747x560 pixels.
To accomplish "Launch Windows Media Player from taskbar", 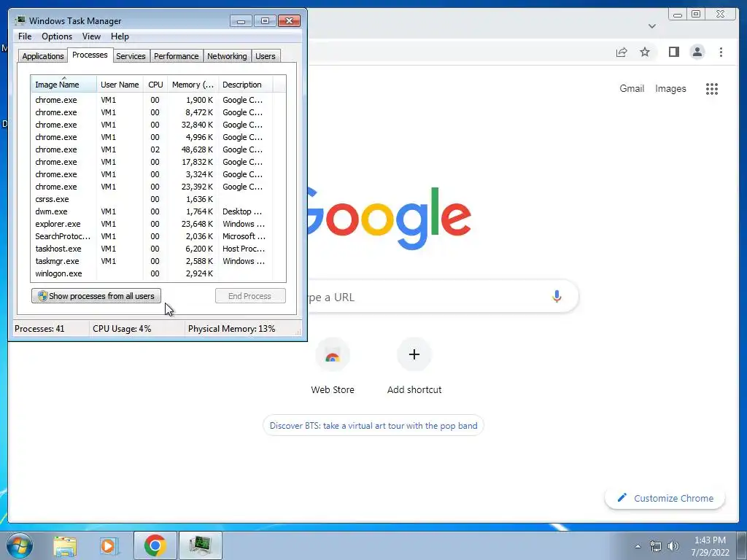I will [109, 545].
